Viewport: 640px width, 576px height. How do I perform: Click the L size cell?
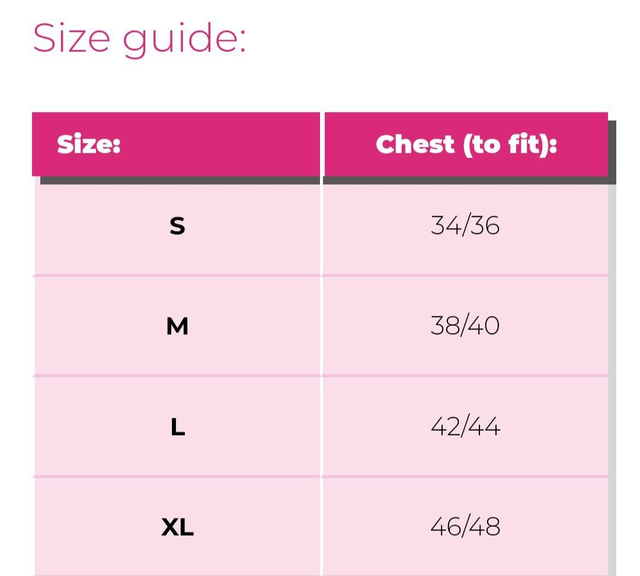[178, 427]
